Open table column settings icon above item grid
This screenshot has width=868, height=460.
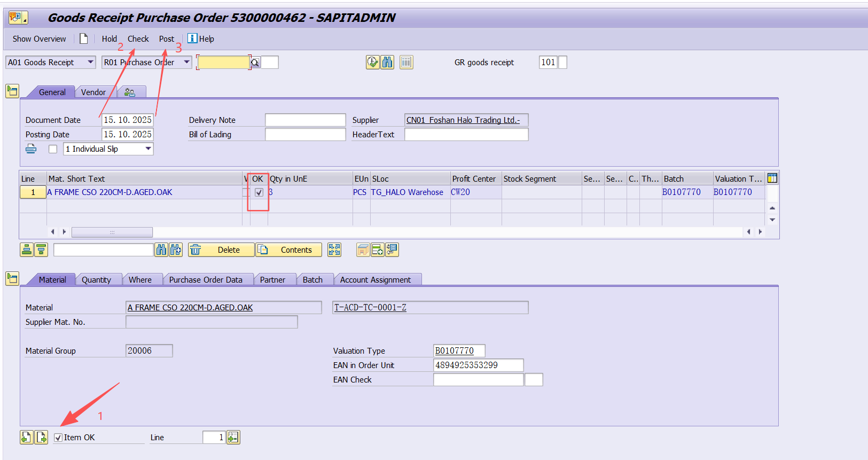point(772,178)
